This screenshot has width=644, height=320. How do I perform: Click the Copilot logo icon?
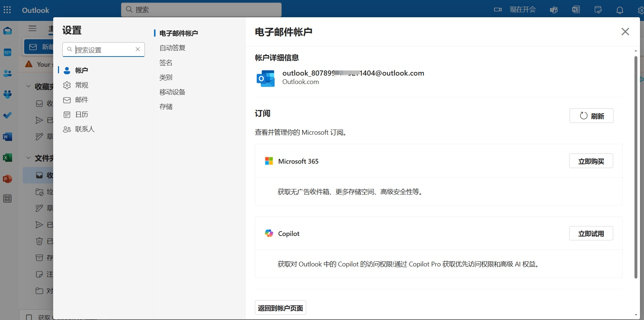[x=269, y=233]
